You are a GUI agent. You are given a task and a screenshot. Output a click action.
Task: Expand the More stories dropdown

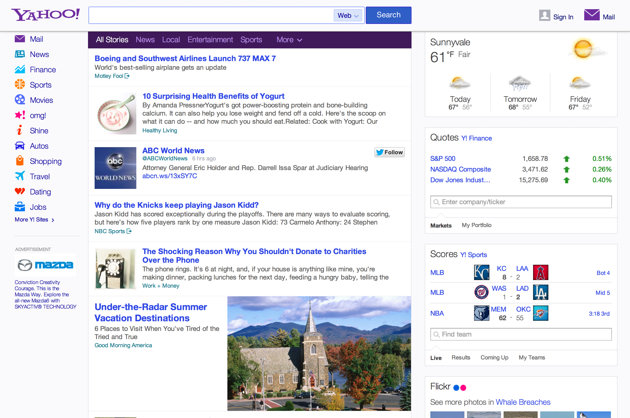[290, 40]
